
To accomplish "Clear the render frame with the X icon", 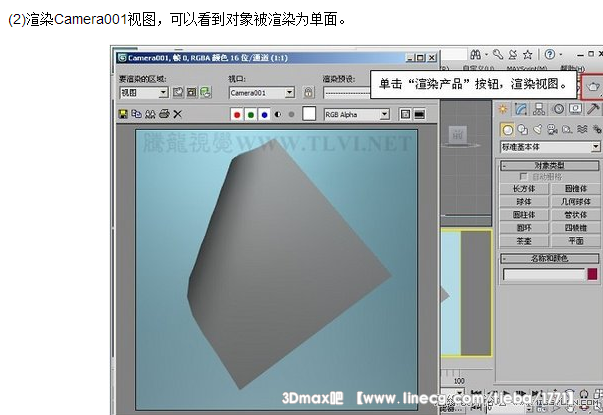I will tap(178, 114).
